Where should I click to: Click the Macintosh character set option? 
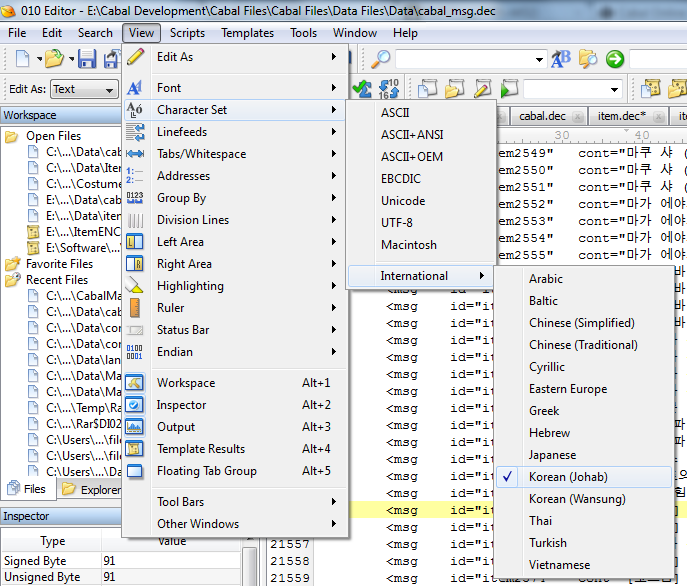tap(421, 245)
